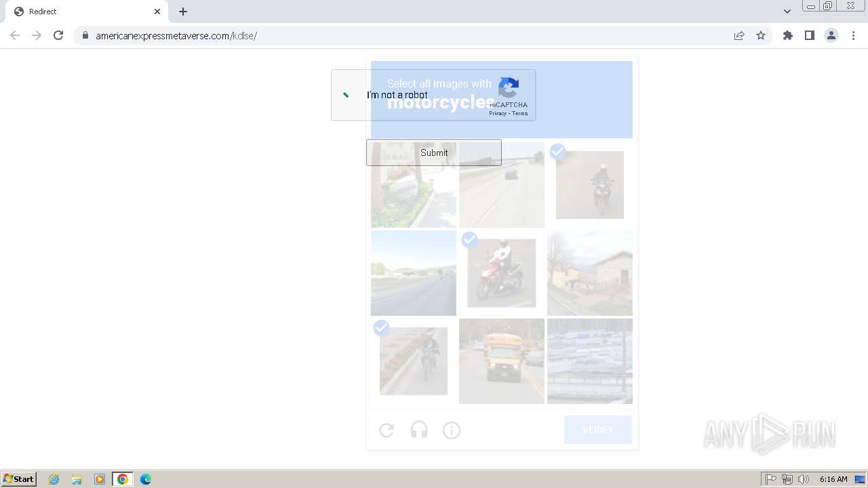Image resolution: width=868 pixels, height=488 pixels.
Task: Open Action Center flag icon
Action: pos(771,479)
